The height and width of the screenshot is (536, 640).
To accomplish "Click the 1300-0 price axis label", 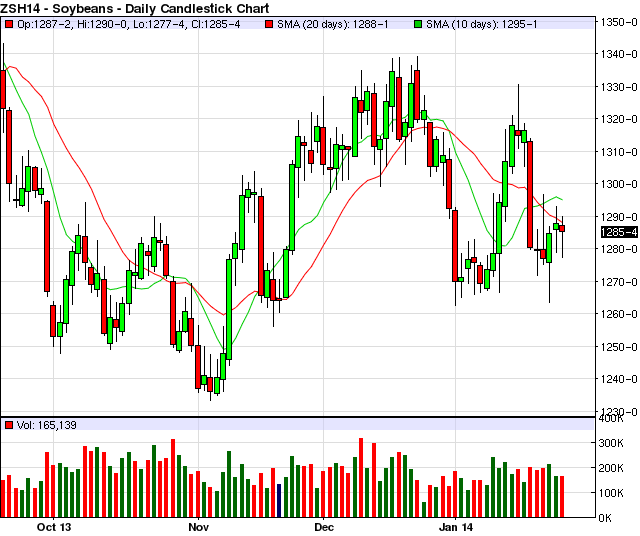I will [x=619, y=184].
